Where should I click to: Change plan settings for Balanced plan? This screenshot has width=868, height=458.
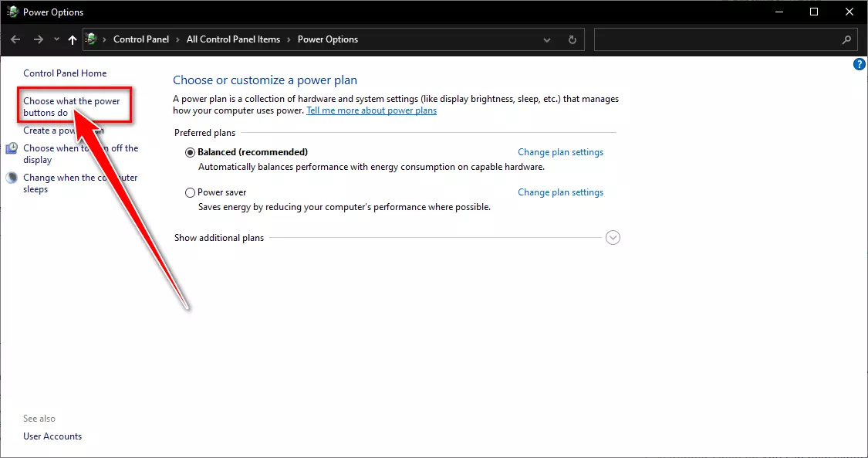pyautogui.click(x=560, y=152)
